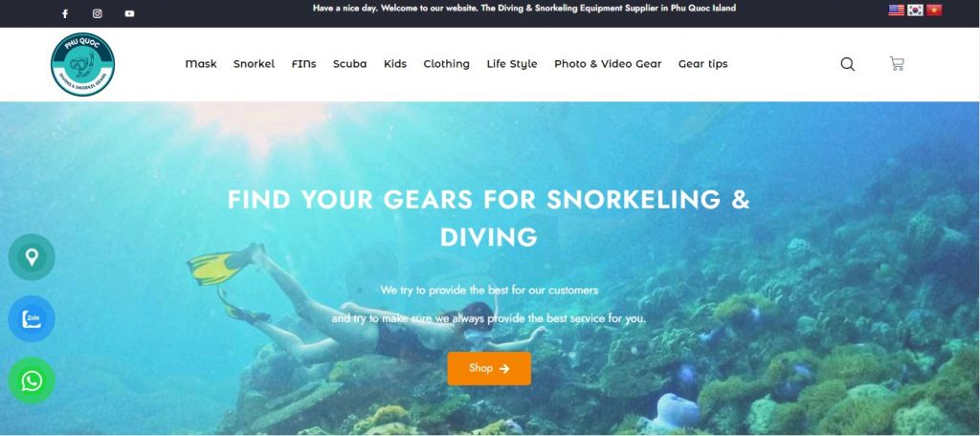980x436 pixels.
Task: Open the Snorkel menu item
Action: (255, 64)
